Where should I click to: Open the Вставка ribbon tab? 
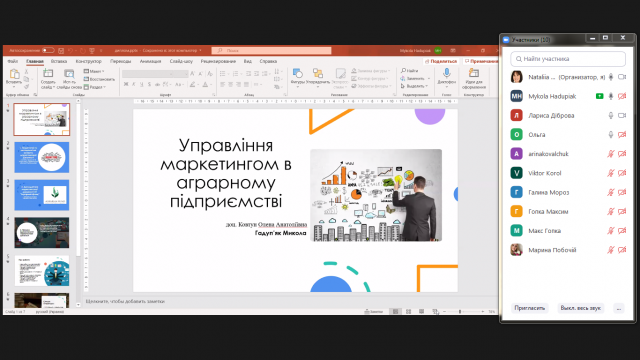point(59,61)
